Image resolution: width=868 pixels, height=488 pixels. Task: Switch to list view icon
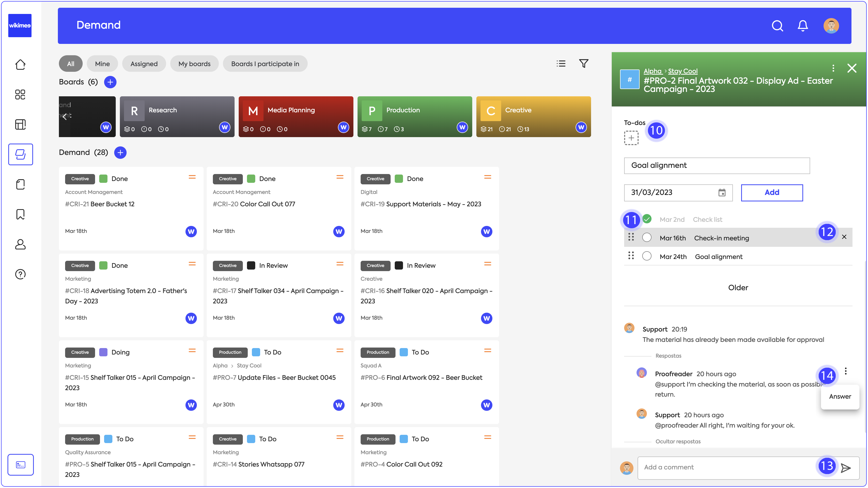[561, 63]
